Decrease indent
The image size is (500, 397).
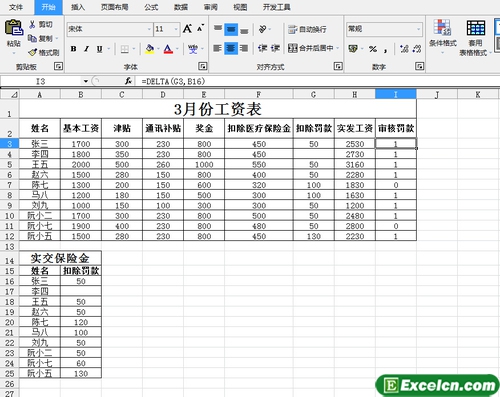(263, 48)
